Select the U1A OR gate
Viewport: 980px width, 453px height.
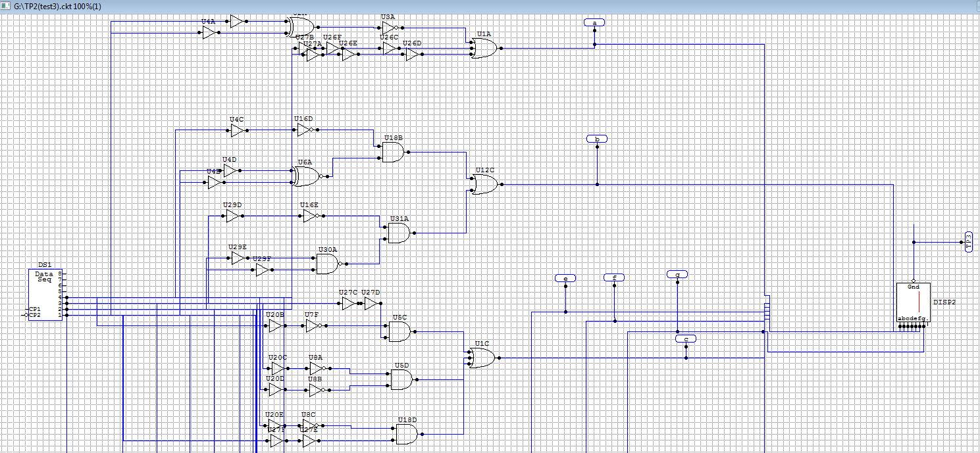pyautogui.click(x=483, y=48)
